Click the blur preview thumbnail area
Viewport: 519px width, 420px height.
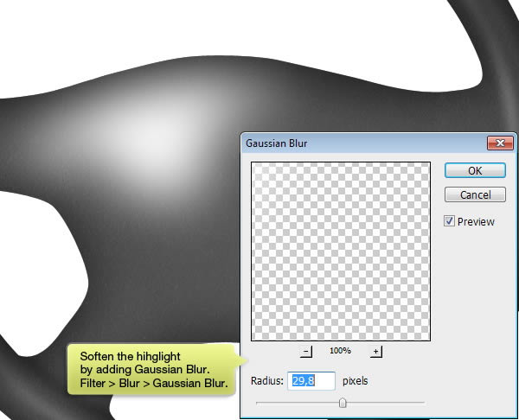tap(341, 251)
